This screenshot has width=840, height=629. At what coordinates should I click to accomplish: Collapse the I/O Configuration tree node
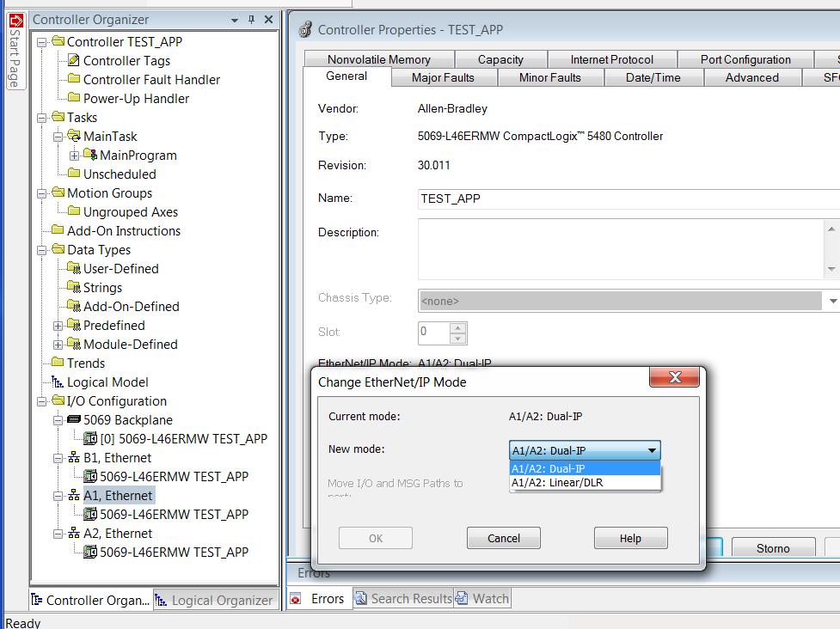click(x=42, y=401)
